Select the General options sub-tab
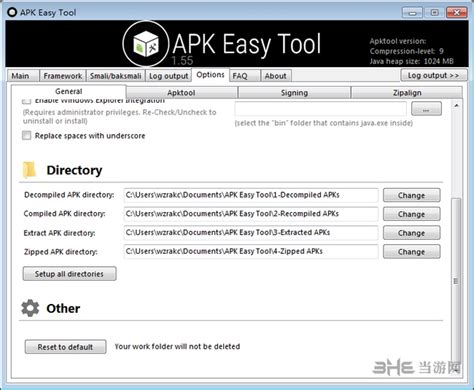Image resolution: width=474 pixels, height=390 pixels. tap(69, 91)
